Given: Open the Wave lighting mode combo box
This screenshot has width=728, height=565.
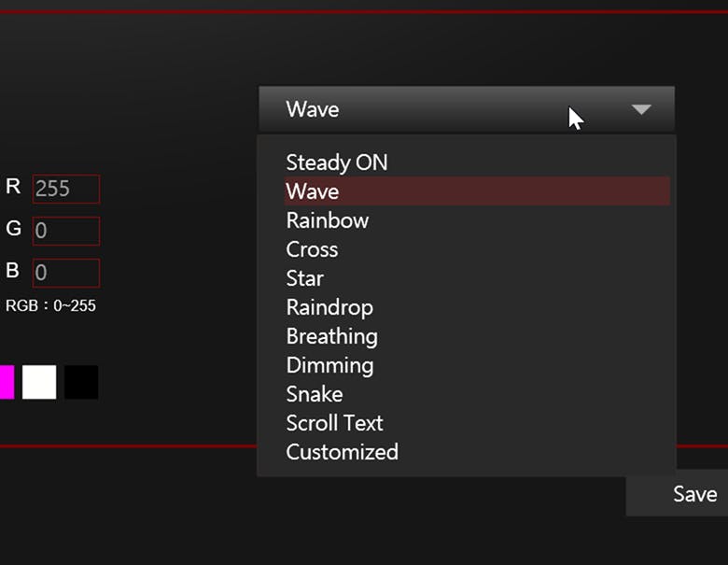Looking at the screenshot, I should pos(467,109).
